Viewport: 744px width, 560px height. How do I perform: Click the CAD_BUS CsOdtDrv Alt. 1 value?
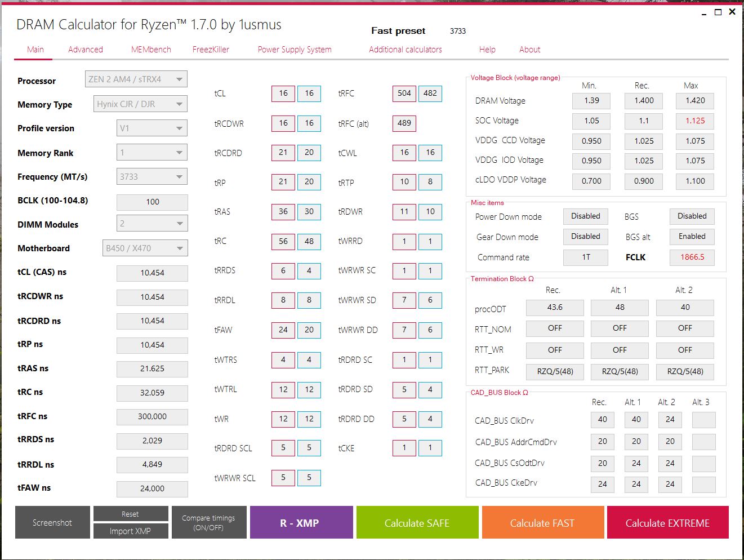pyautogui.click(x=636, y=464)
